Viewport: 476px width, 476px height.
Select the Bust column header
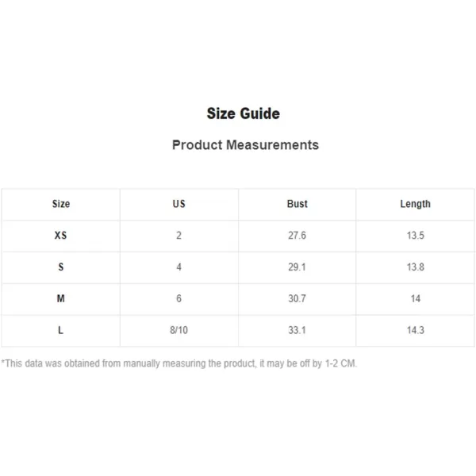[297, 204]
